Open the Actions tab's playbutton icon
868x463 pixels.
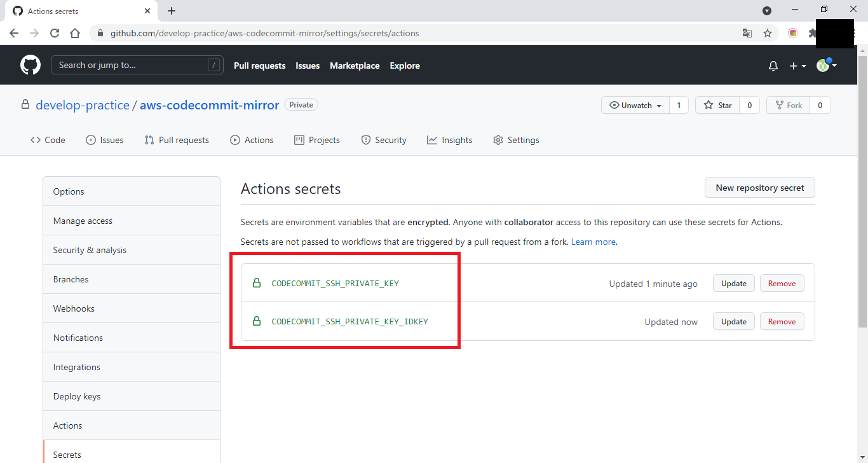235,140
